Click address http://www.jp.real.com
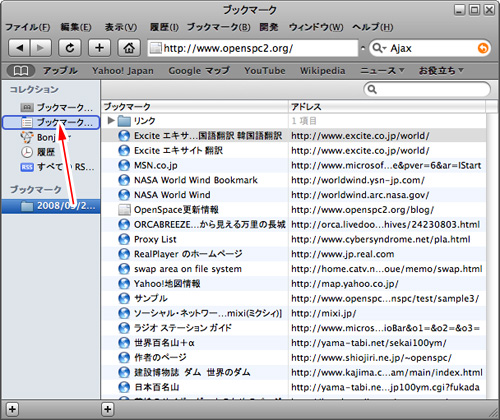This screenshot has height=420, width=500. (342, 254)
